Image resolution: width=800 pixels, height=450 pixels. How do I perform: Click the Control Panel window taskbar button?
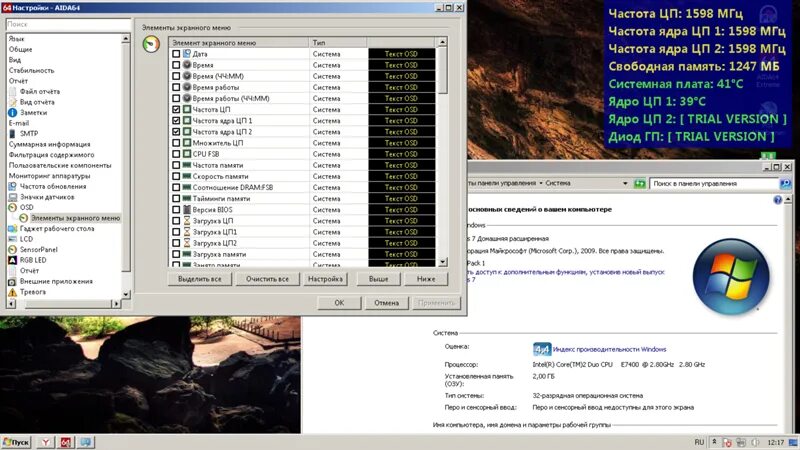pos(85,442)
